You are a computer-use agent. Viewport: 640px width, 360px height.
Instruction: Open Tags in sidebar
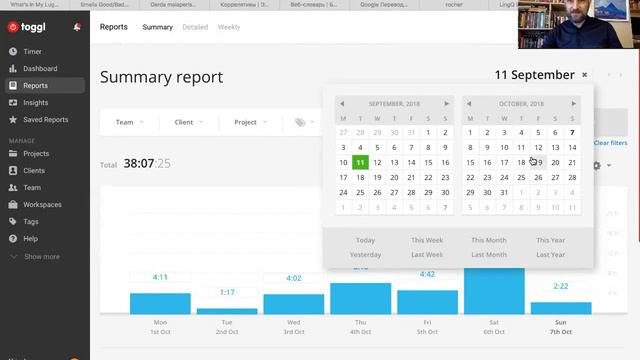[x=31, y=222]
